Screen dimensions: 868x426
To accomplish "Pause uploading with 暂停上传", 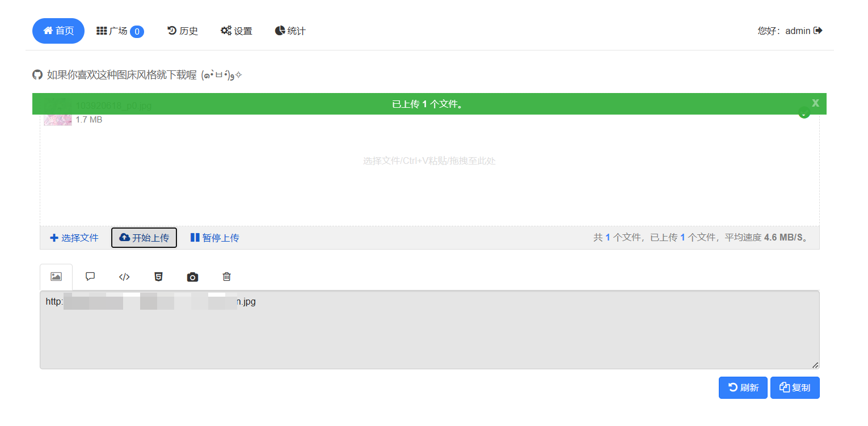I will coord(214,238).
